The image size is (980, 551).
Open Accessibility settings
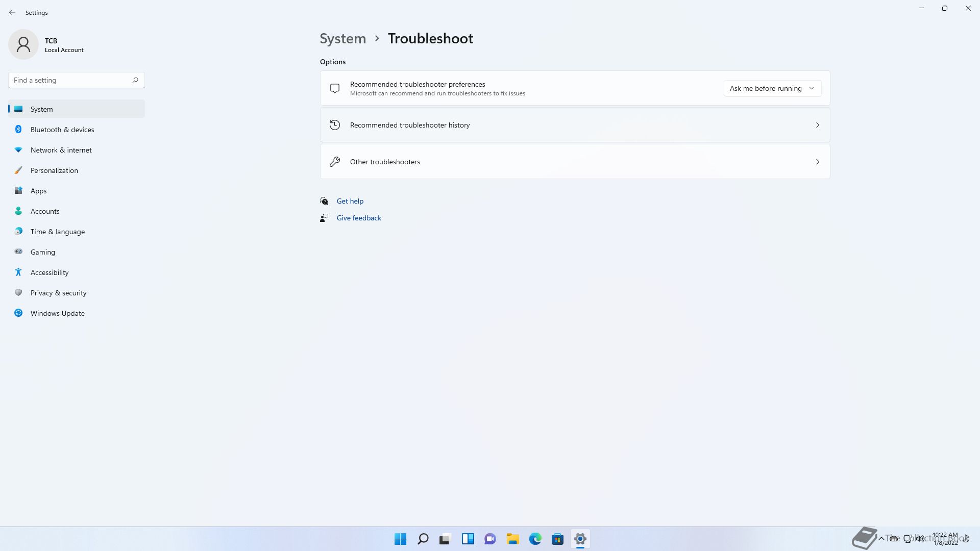pos(77,272)
